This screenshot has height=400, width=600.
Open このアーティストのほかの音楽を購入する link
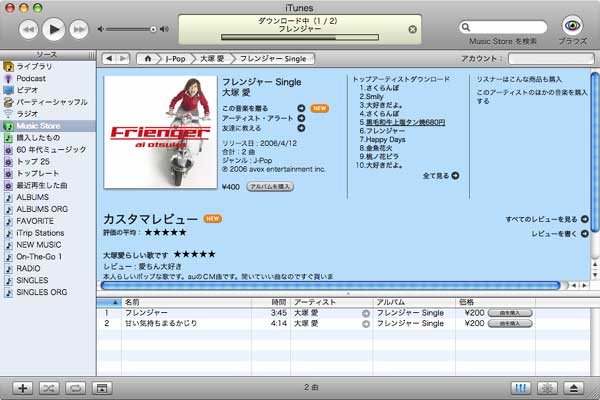532,96
